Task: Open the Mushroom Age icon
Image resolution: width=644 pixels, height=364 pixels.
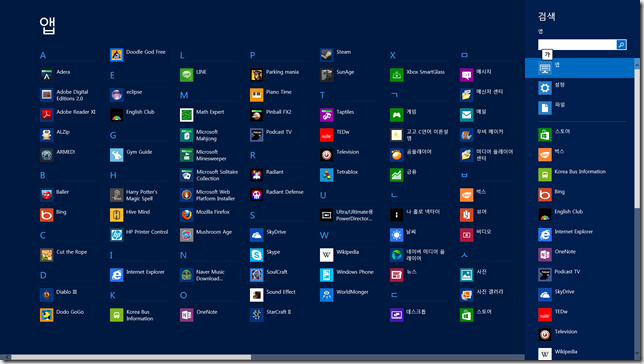Action: point(186,235)
